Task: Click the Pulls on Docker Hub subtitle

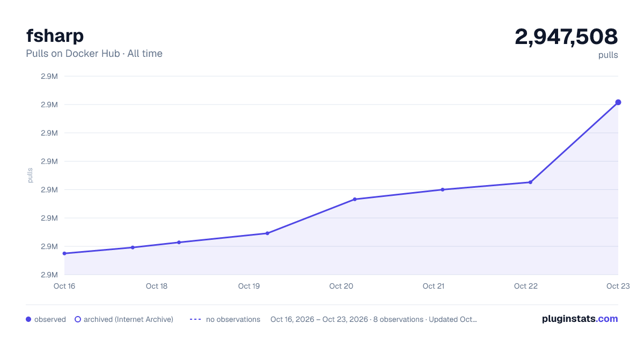Action: (x=94, y=54)
